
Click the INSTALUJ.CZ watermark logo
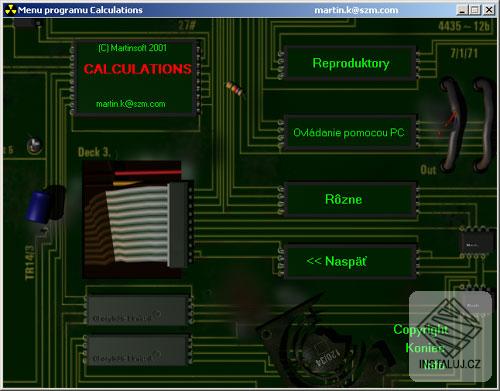pyautogui.click(x=450, y=337)
